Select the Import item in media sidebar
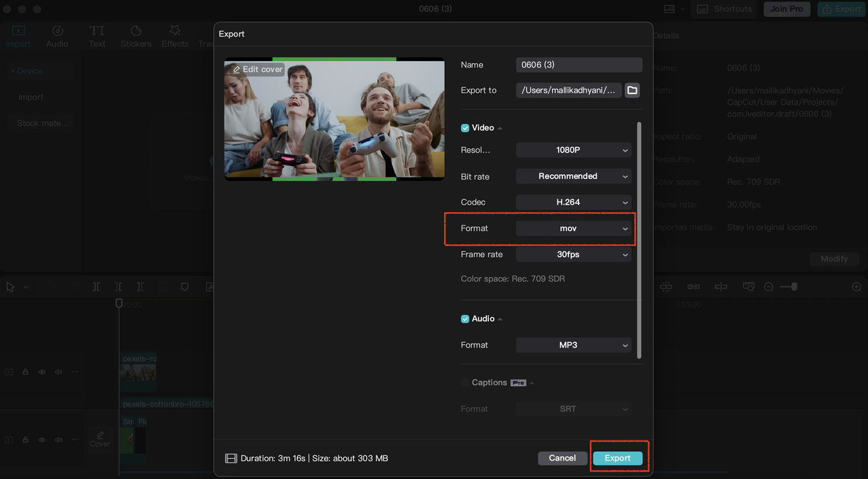Viewport: 868px width, 479px height. click(x=31, y=98)
